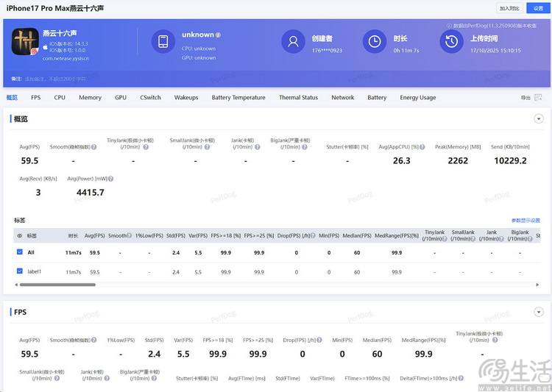Click the creator person icon
Screen dimensions: 552x392
pyautogui.click(x=294, y=41)
